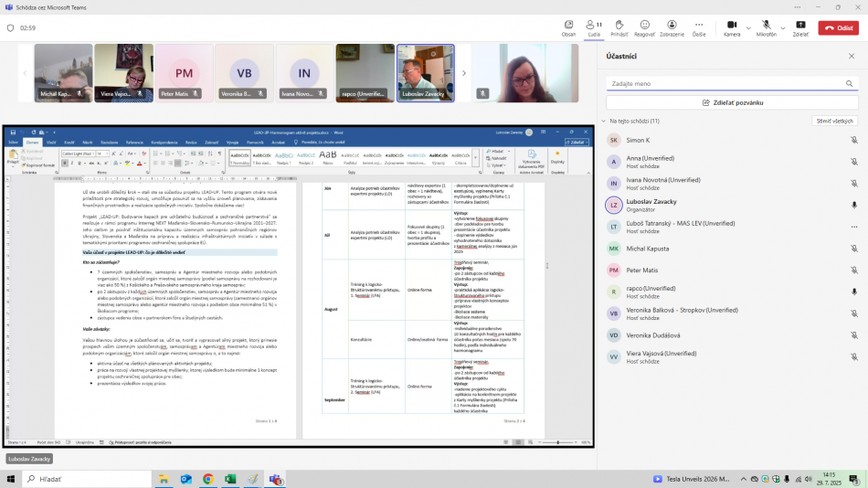Show hidden system tray icons chevron
The image size is (868, 488).
pyautogui.click(x=743, y=479)
